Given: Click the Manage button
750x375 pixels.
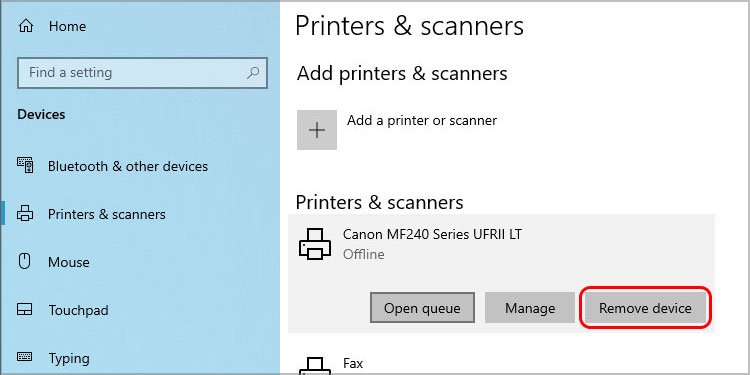Looking at the screenshot, I should [x=530, y=308].
